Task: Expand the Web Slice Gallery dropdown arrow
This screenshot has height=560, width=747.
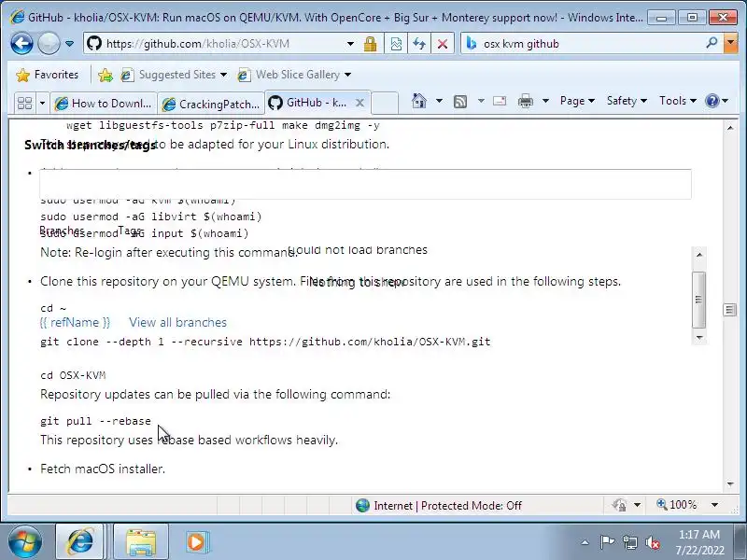Action: (347, 75)
